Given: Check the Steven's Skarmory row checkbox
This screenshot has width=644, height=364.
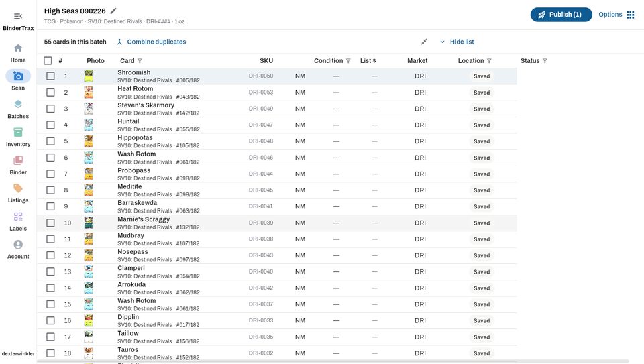Looking at the screenshot, I should (50, 109).
